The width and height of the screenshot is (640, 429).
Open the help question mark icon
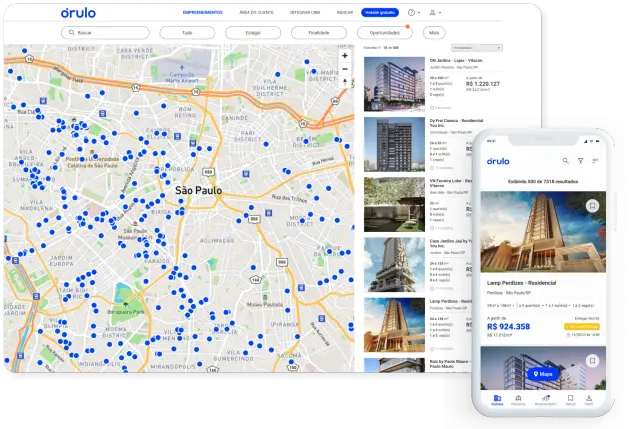411,13
